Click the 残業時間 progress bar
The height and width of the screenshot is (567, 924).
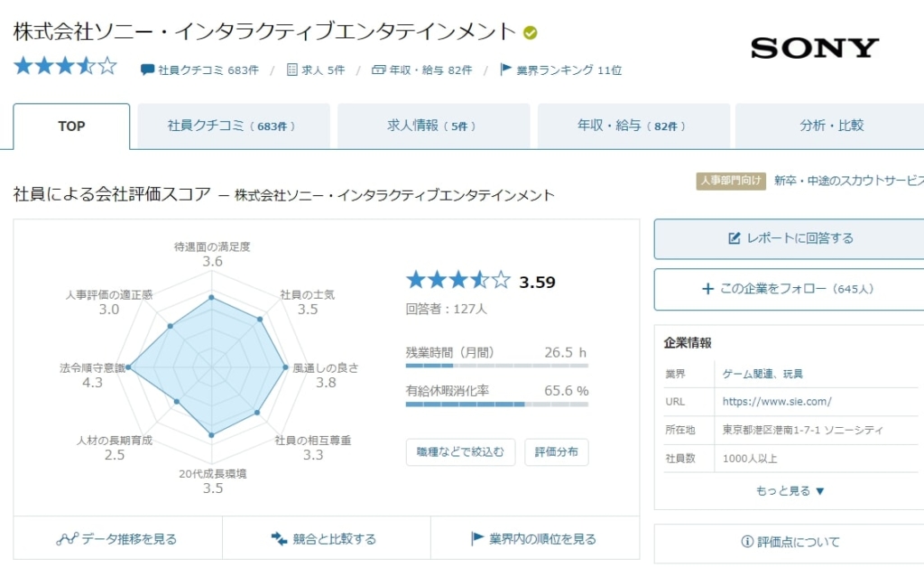[x=497, y=366]
